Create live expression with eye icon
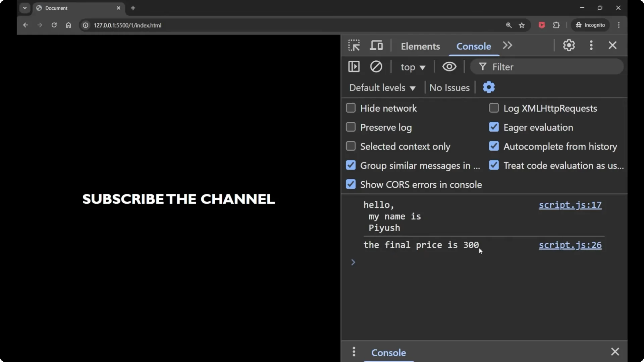Screen dimensions: 644x362 (x=449, y=67)
